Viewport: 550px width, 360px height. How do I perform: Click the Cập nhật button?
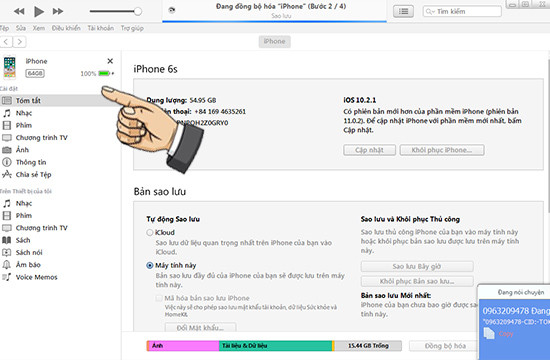click(x=369, y=150)
